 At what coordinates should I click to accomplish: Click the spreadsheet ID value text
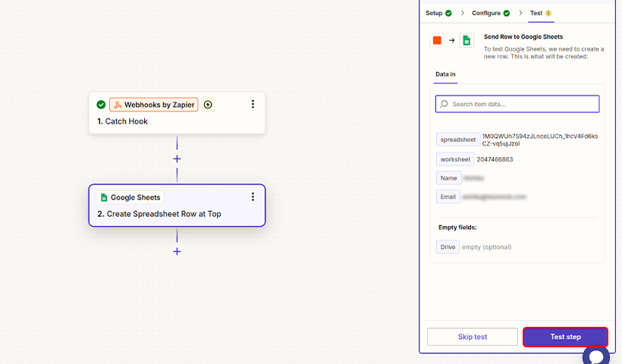[540, 140]
